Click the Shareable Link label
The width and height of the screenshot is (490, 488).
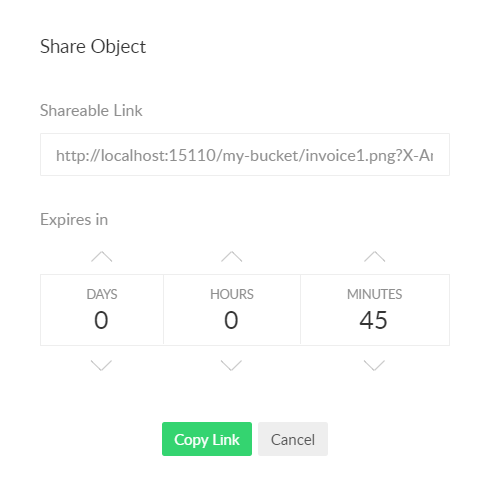point(91,110)
